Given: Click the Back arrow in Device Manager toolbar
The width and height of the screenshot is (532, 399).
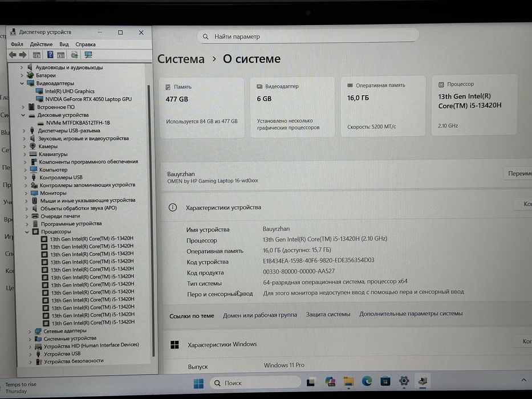Looking at the screenshot, I should coord(13,55).
